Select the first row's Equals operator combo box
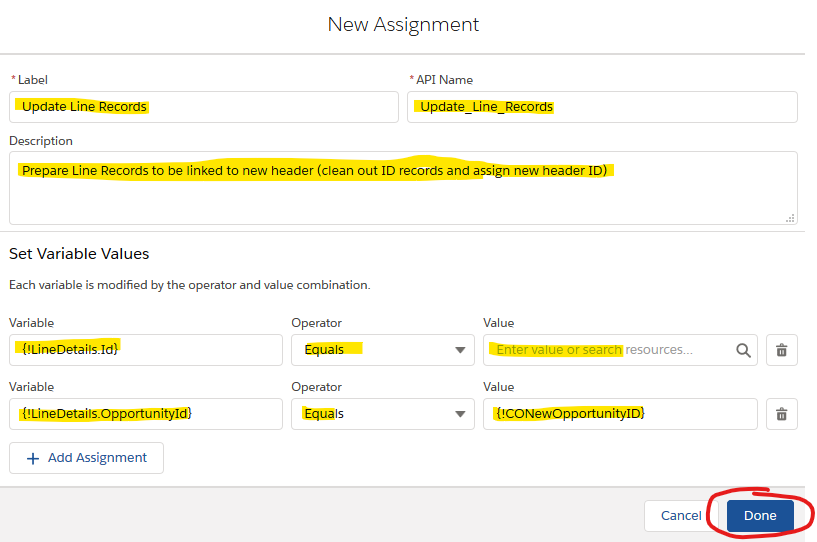Viewport: 817px width, 542px height. [x=383, y=350]
